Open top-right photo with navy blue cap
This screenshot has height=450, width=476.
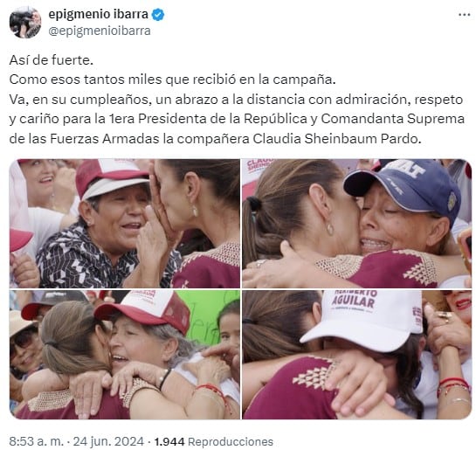tap(356, 223)
